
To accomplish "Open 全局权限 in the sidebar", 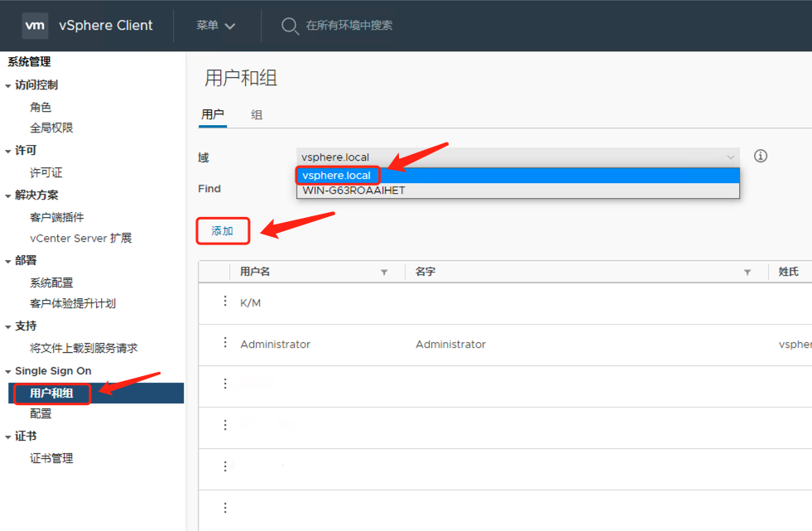I will pos(51,128).
